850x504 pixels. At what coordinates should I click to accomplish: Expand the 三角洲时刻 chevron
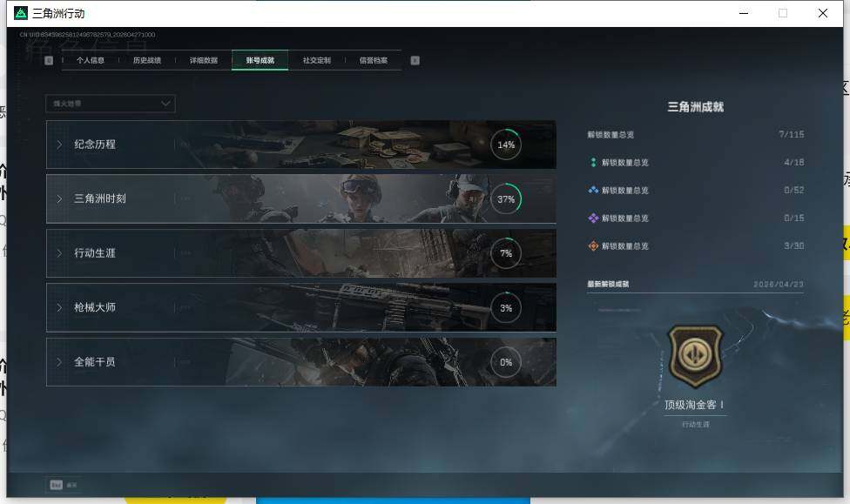pyautogui.click(x=59, y=198)
